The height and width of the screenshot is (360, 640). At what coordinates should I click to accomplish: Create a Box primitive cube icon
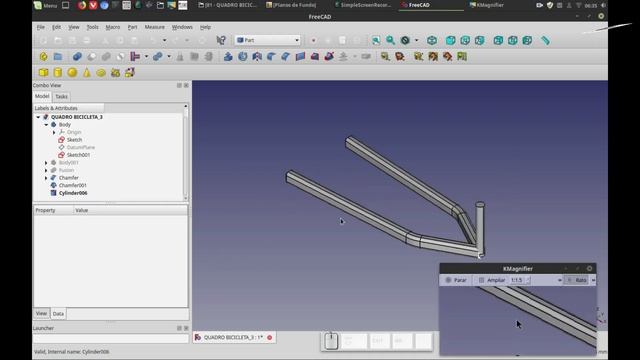point(43,73)
